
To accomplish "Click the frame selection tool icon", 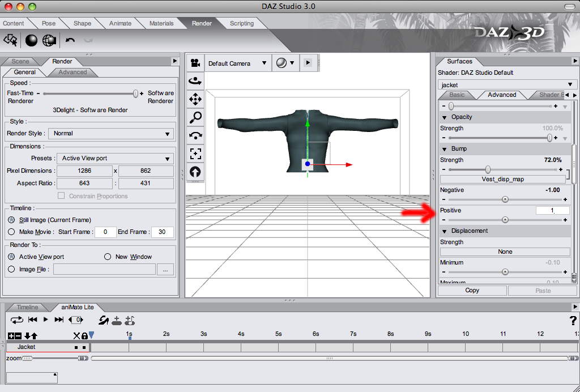I will point(195,154).
